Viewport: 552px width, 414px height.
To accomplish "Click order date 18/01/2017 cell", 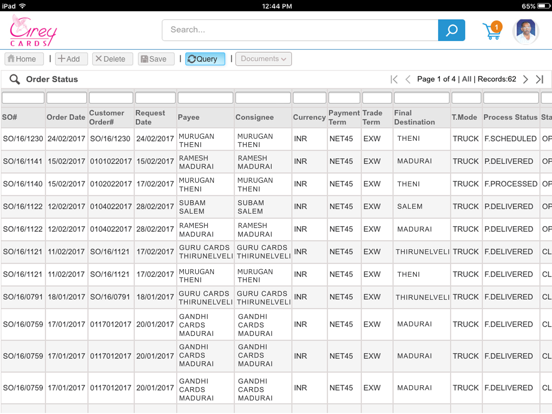I will point(66,297).
